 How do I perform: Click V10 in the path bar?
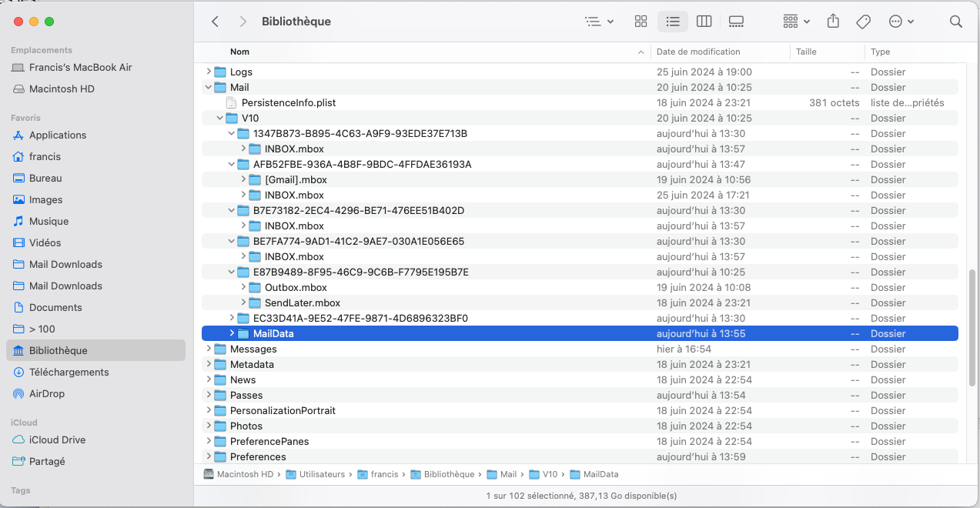click(544, 474)
